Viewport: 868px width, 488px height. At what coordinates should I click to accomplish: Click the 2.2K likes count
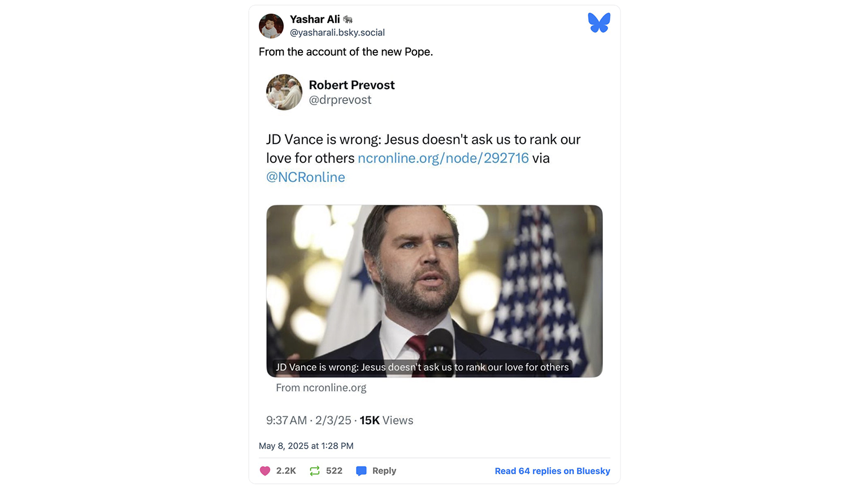(286, 471)
